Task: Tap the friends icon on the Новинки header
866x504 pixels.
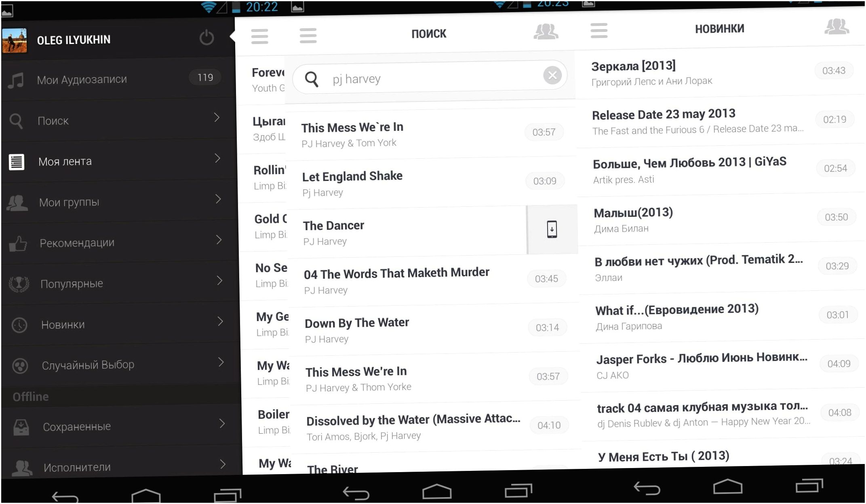Action: click(x=837, y=27)
